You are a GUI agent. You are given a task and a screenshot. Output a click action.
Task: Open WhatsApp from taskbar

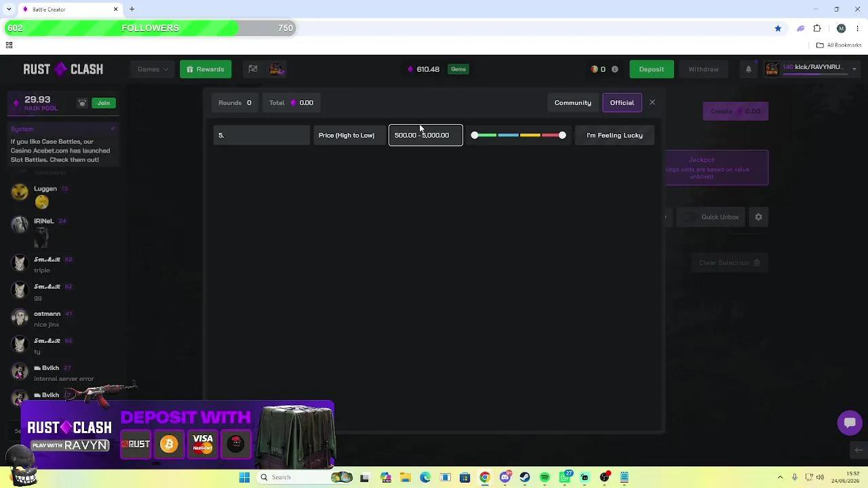[x=565, y=477]
